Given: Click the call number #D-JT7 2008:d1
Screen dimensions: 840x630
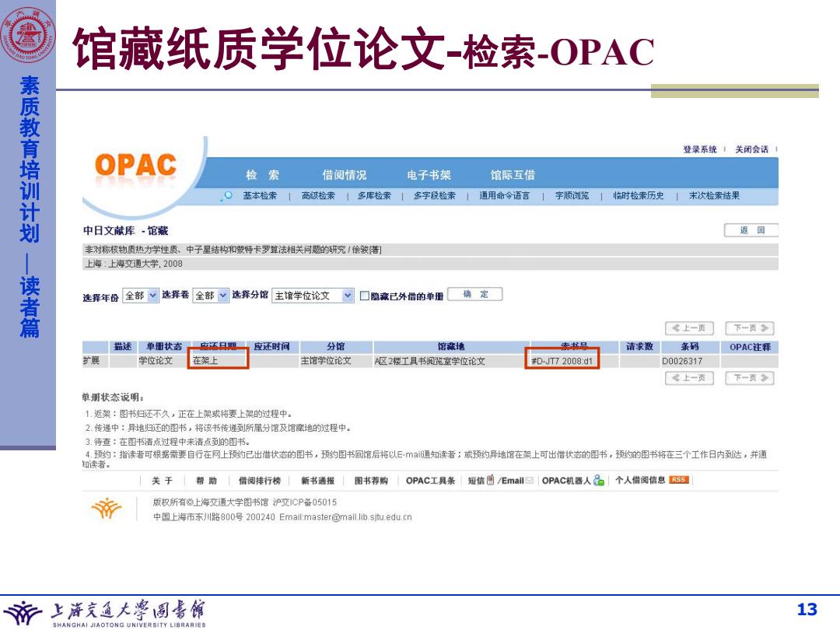Looking at the screenshot, I should [562, 361].
